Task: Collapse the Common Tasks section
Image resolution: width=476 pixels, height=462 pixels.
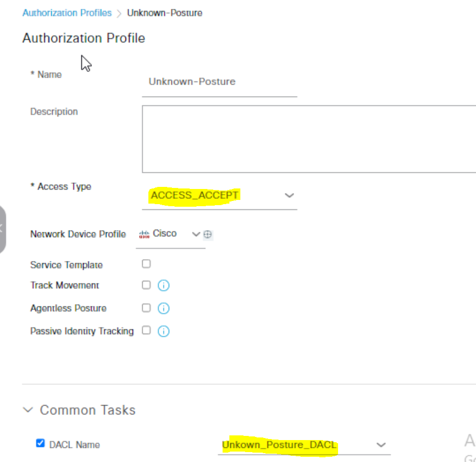Action: tap(29, 410)
